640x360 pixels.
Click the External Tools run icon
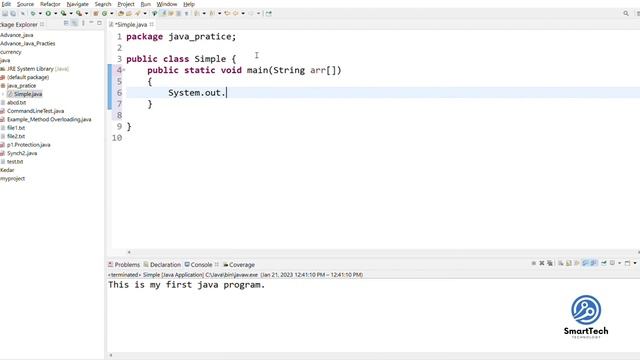click(x=79, y=13)
